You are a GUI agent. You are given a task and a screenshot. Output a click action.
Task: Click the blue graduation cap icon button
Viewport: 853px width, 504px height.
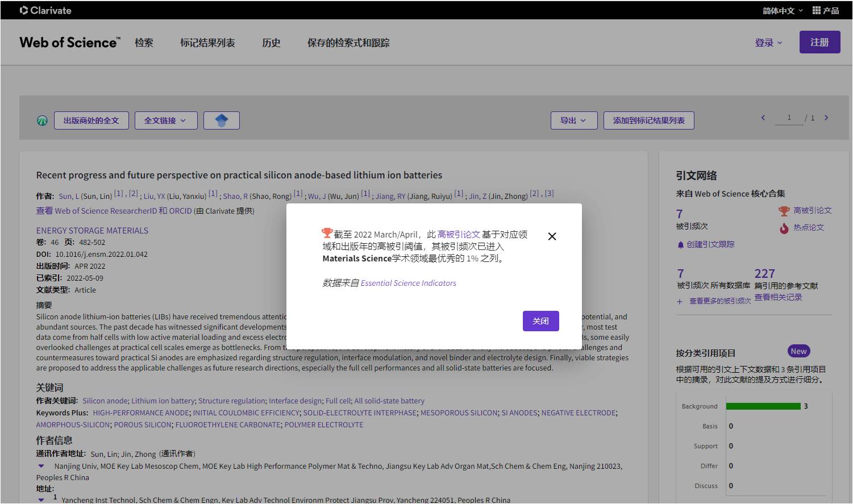coord(221,120)
